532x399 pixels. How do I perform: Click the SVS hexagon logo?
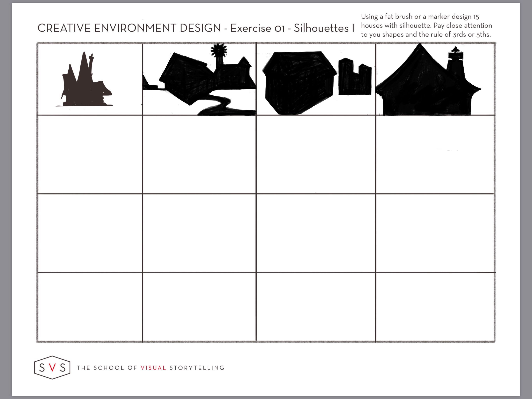(x=52, y=367)
